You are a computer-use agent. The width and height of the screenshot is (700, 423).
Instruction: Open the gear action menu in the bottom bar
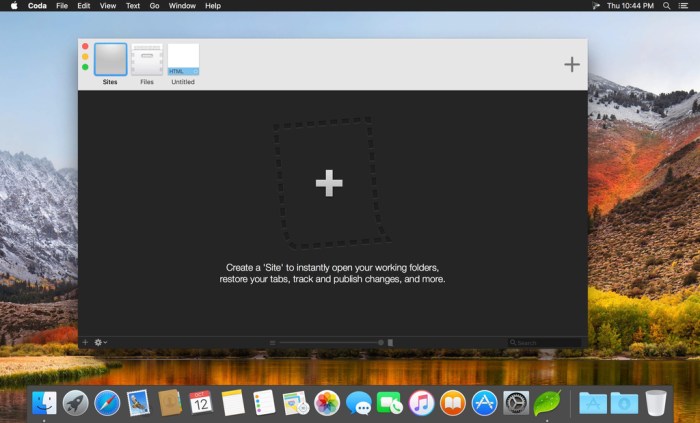(x=100, y=342)
